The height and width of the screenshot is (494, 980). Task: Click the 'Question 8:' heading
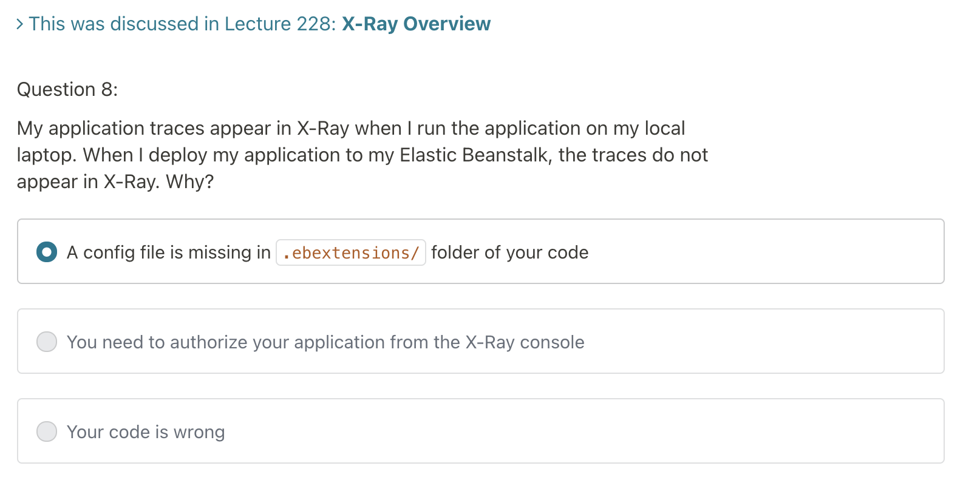click(x=67, y=89)
